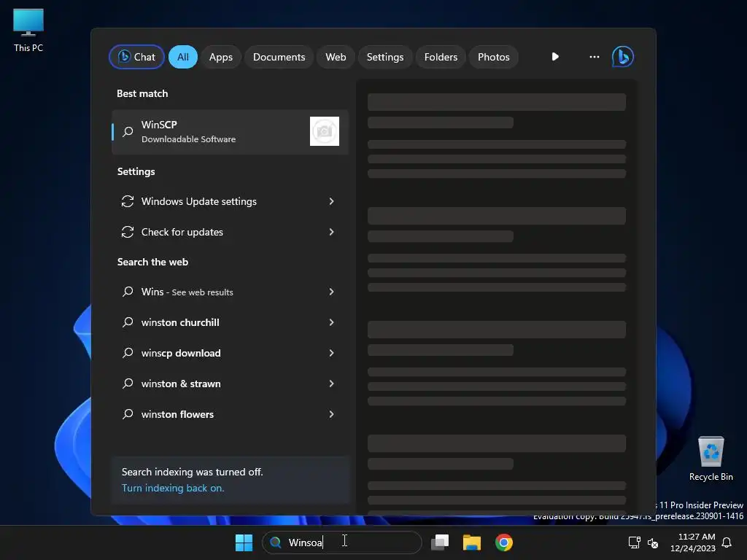The height and width of the screenshot is (560, 747).
Task: Click the taskbar search magnifier icon
Action: pos(275,542)
